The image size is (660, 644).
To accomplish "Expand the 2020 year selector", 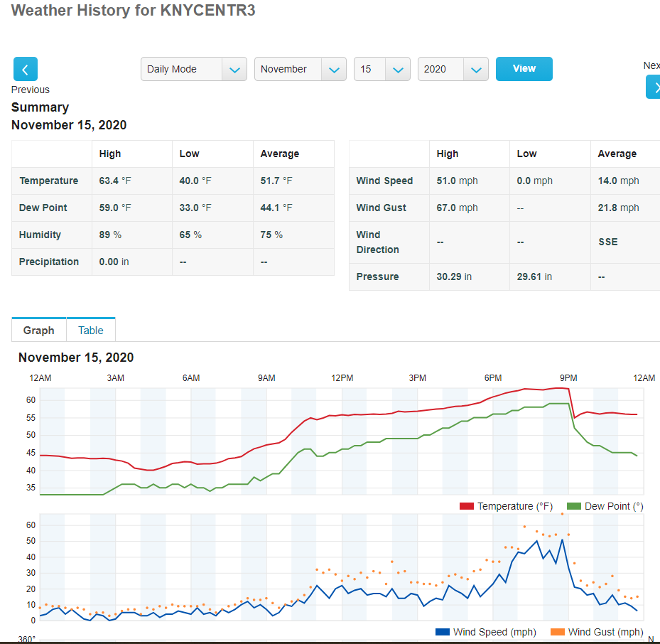I will pos(453,69).
